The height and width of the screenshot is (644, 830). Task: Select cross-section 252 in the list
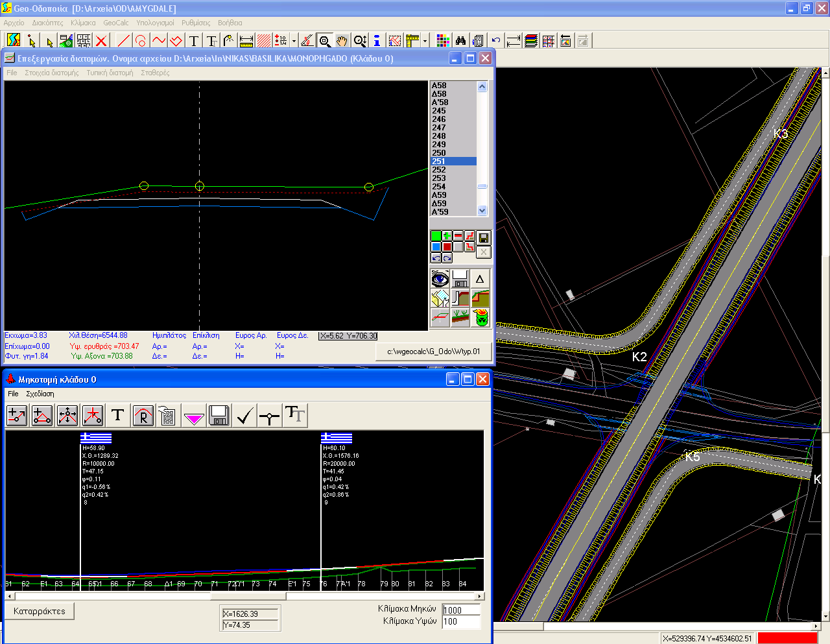(439, 170)
